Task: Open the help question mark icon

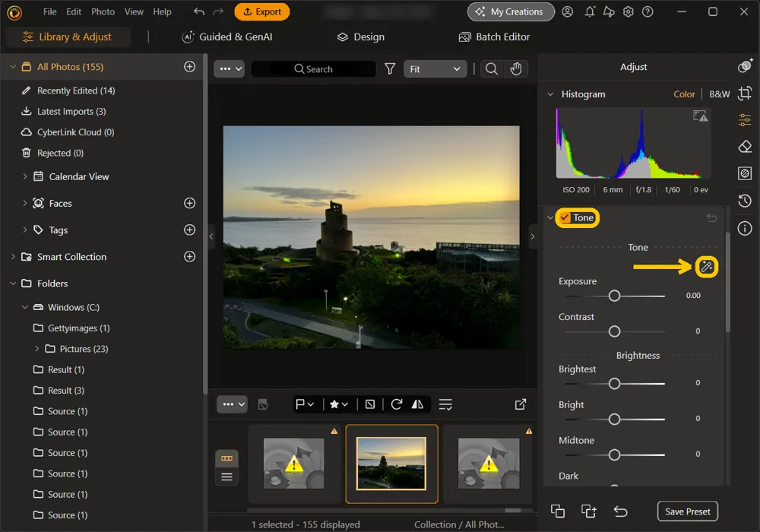Action: click(648, 11)
